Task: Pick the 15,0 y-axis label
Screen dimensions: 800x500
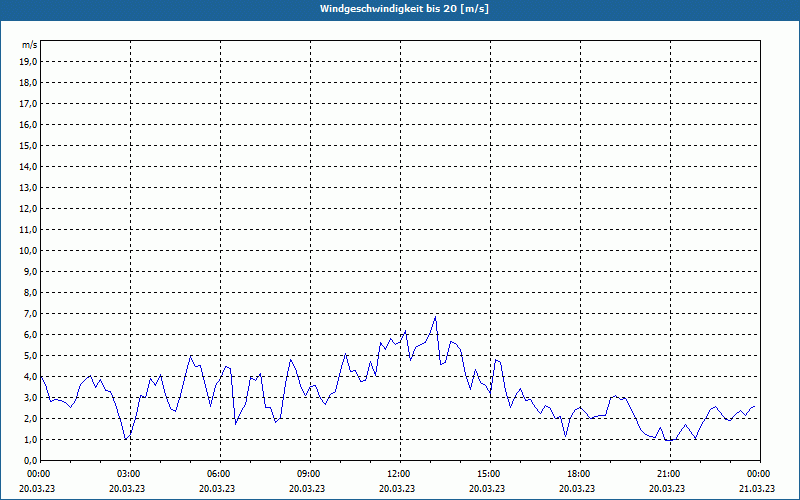Action: [x=28, y=145]
